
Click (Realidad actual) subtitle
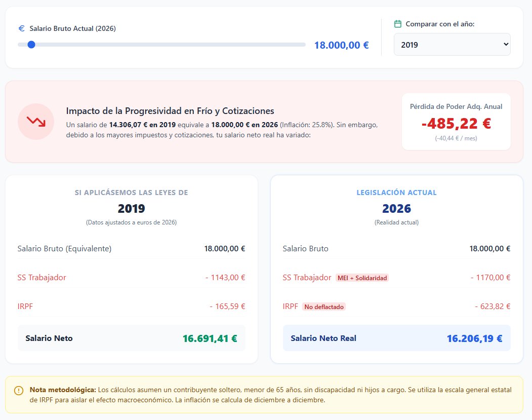pyautogui.click(x=397, y=222)
